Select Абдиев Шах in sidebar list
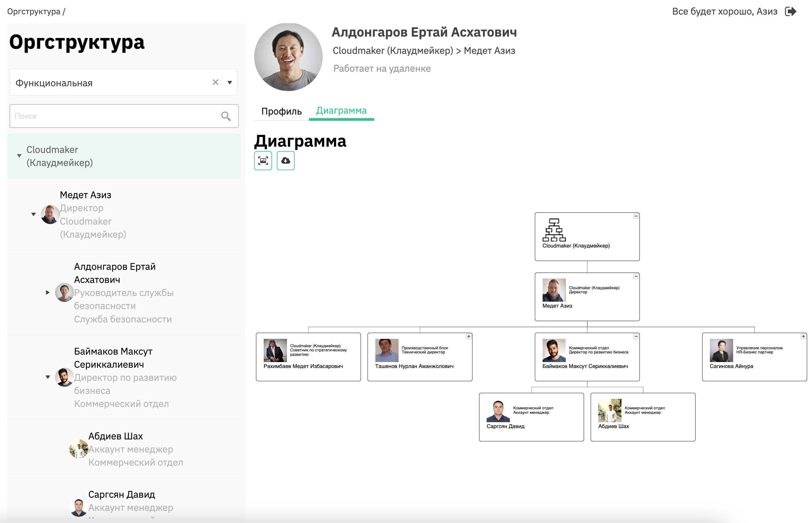 pyautogui.click(x=115, y=436)
